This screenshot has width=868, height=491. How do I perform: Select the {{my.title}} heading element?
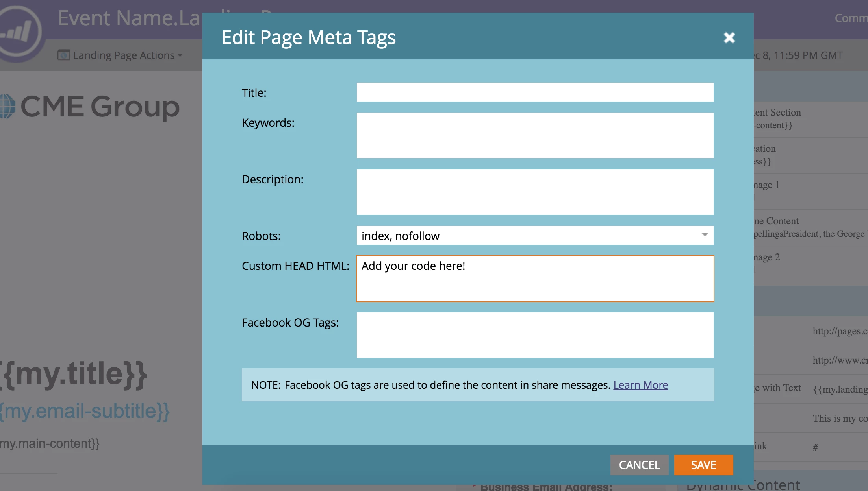click(x=73, y=374)
